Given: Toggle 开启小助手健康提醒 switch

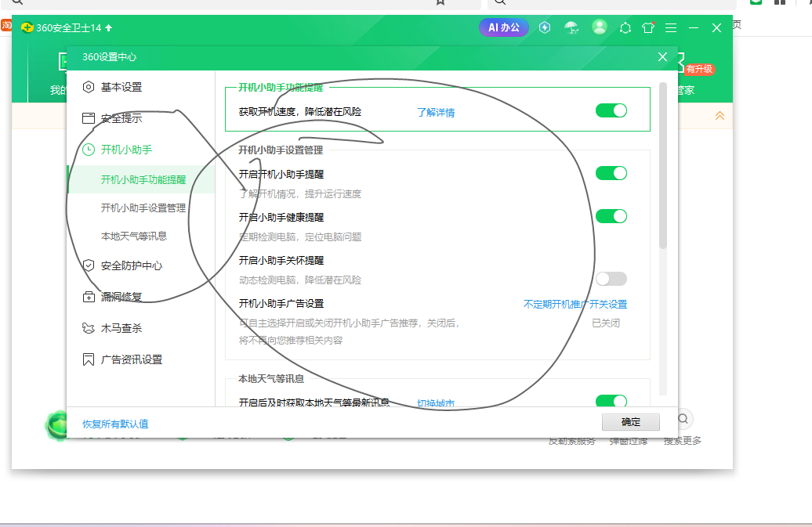Looking at the screenshot, I should [x=611, y=216].
